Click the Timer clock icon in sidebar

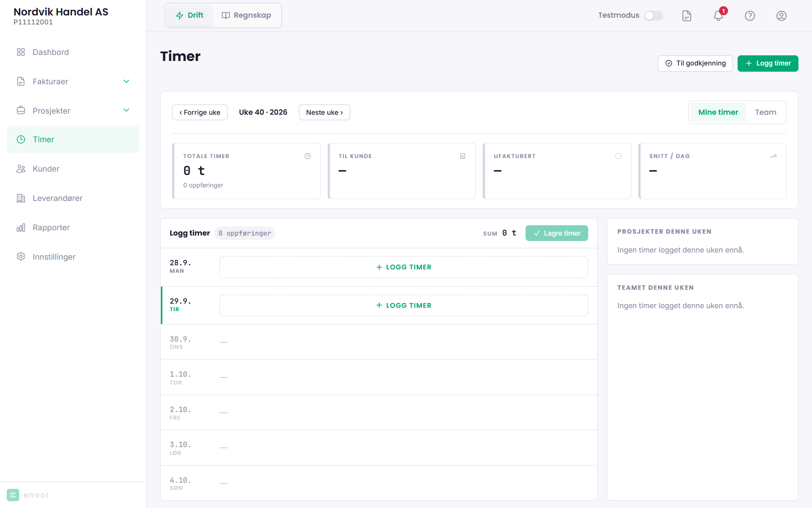[21, 139]
